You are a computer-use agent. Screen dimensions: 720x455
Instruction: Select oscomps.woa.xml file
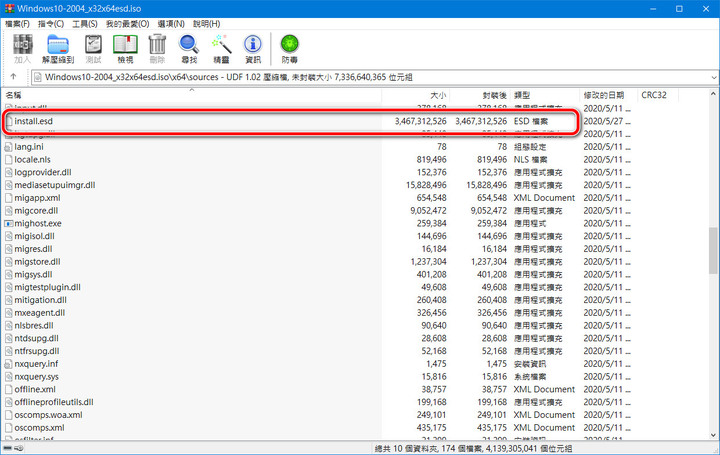(48, 415)
